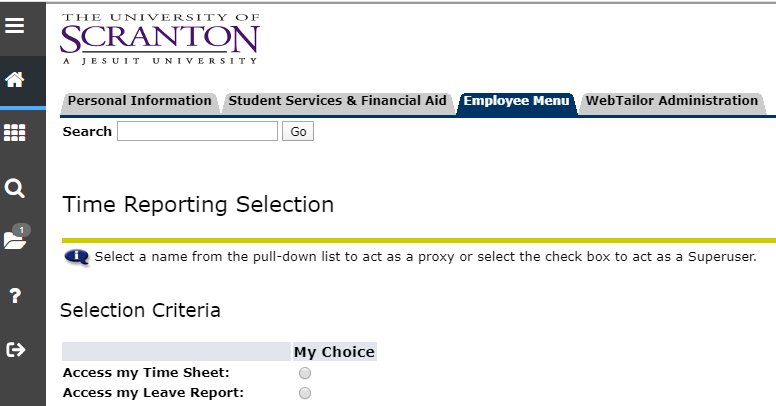Select the Employee Menu tab
Image resolution: width=776 pixels, height=406 pixels.
(516, 101)
